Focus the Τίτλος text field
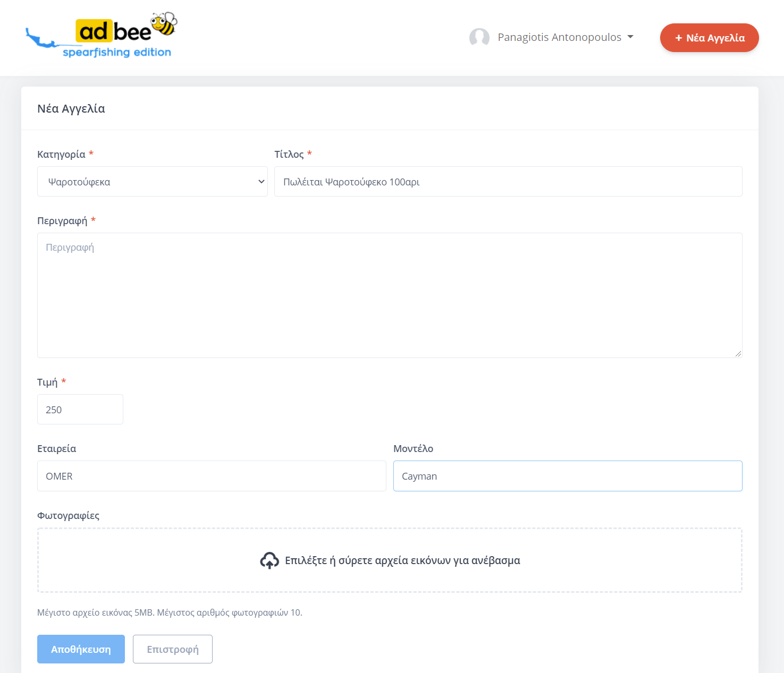This screenshot has width=784, height=673. 508,182
